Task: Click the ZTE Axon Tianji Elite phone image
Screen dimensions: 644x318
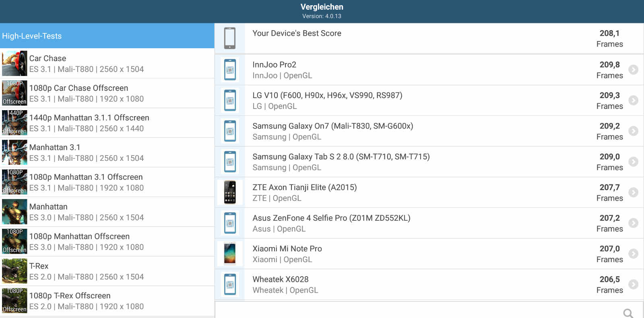Action: 230,192
